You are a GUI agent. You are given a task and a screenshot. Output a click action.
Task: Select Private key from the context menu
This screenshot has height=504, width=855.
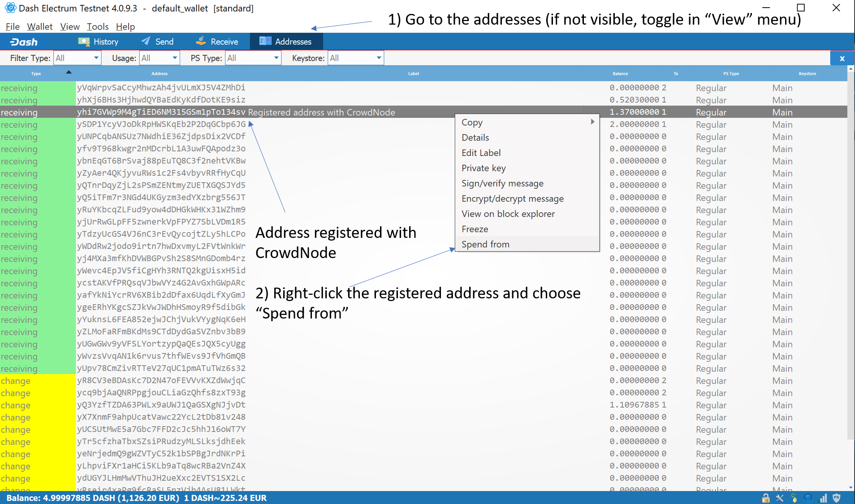527,168
